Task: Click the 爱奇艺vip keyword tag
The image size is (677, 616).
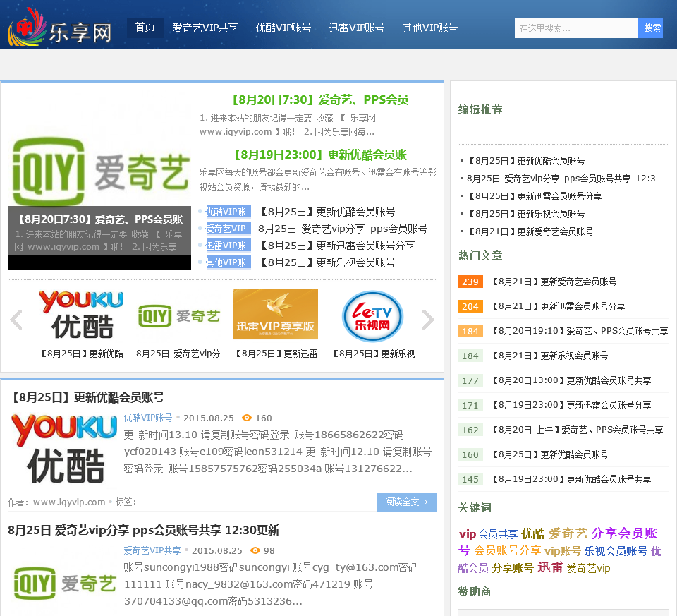Action: pos(588,568)
